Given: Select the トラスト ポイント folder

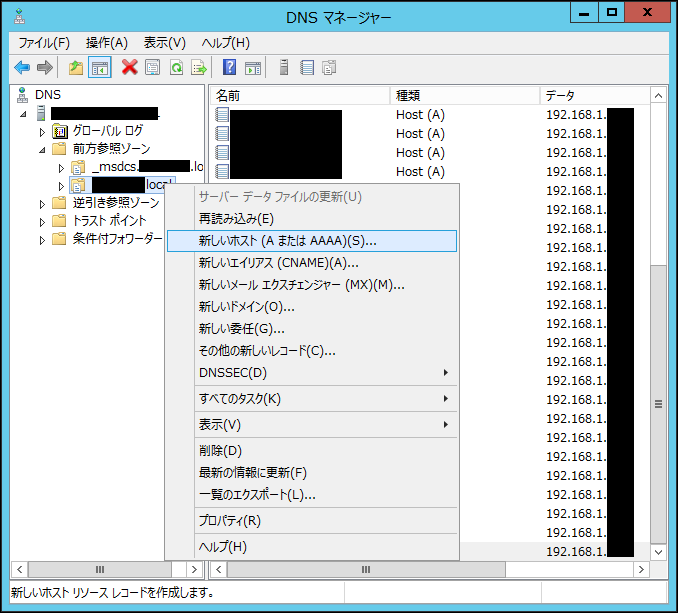Looking at the screenshot, I should (x=109, y=221).
